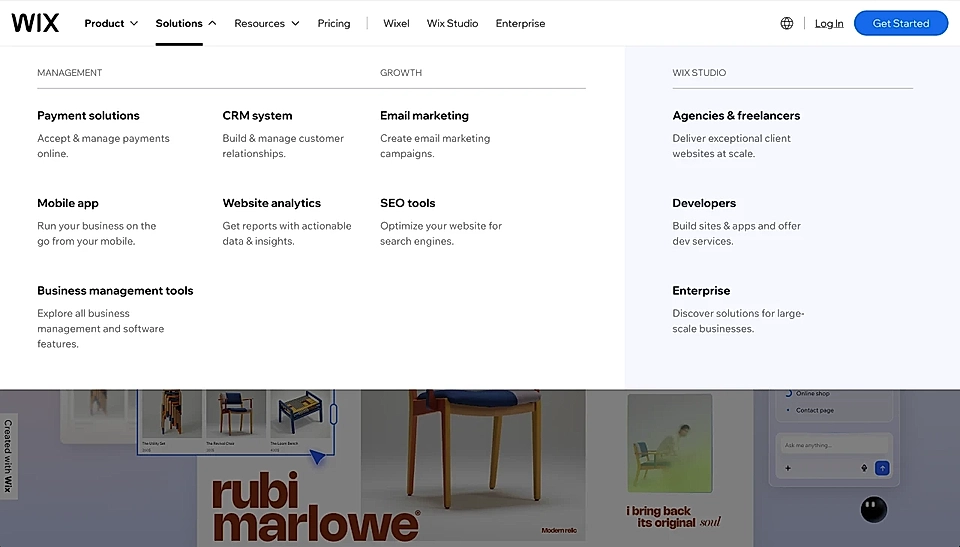This screenshot has height=547, width=960.
Task: Click 'Optimize your website for search engines.' text
Action: point(441,233)
